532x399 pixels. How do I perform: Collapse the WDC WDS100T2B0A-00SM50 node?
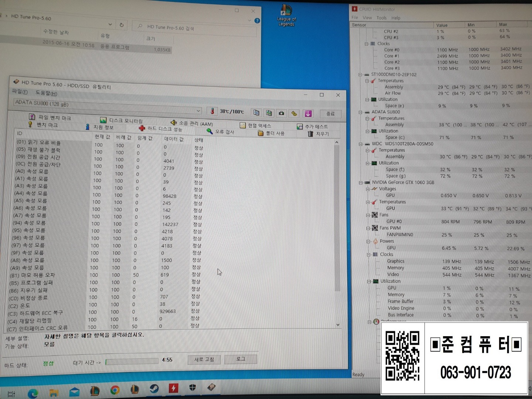coord(361,144)
